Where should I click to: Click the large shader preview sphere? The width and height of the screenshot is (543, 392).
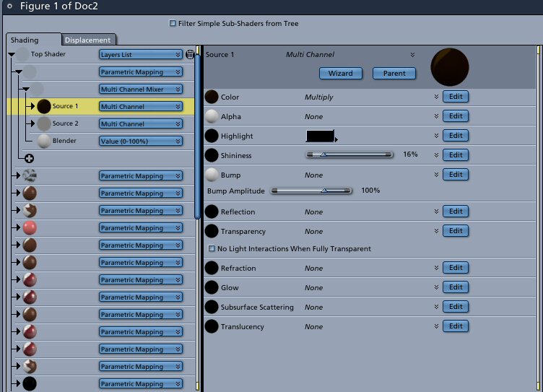tap(450, 67)
